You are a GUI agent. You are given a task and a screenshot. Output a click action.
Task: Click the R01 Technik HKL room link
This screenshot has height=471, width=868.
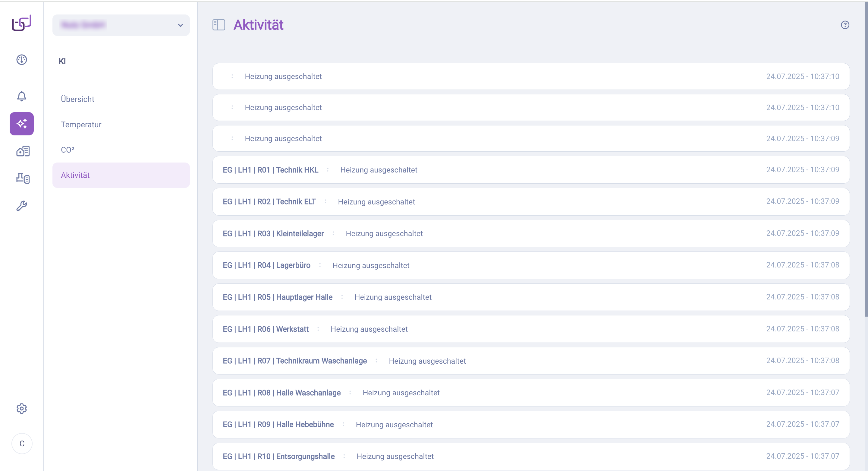tap(270, 170)
